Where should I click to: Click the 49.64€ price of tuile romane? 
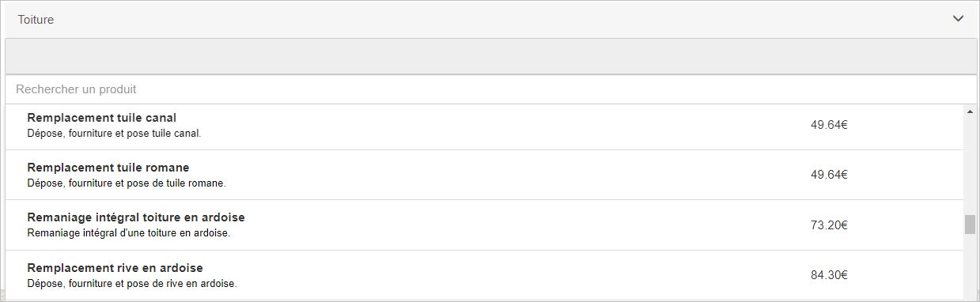point(829,175)
